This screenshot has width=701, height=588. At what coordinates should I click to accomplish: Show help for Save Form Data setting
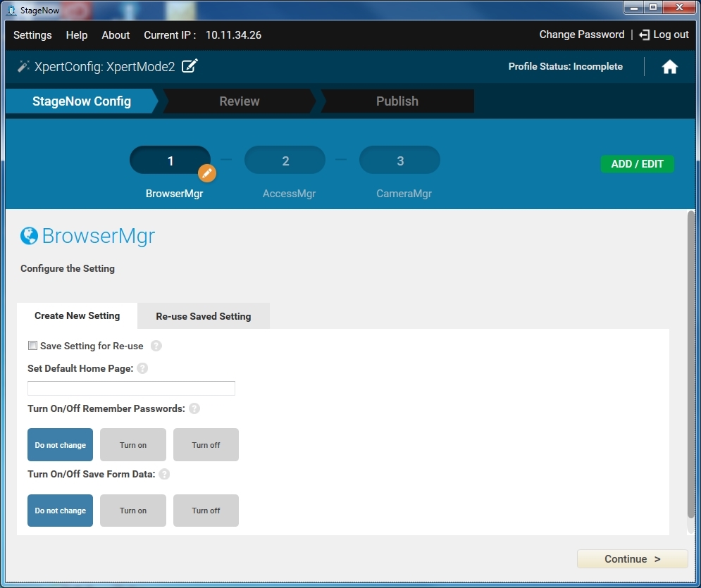coord(164,474)
